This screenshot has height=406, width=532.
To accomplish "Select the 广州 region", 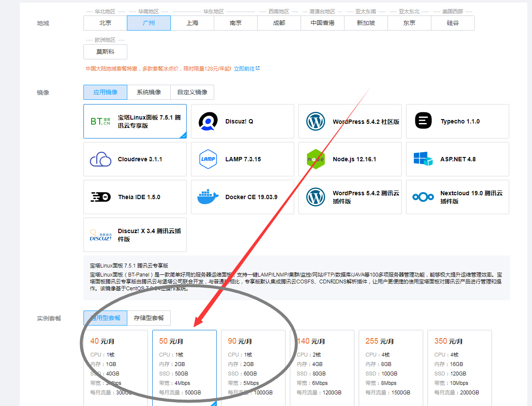I will pos(149,23).
